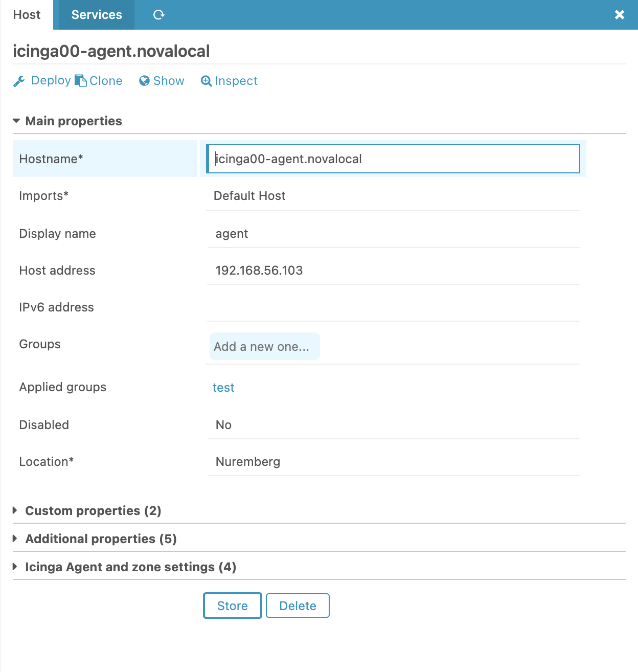This screenshot has height=672, width=638.
Task: Click inside the Hostname input field
Action: pos(393,159)
